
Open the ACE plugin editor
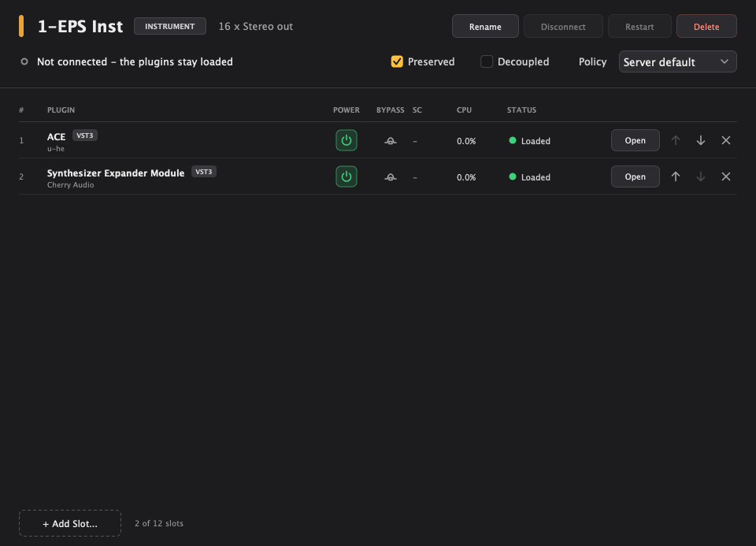635,140
